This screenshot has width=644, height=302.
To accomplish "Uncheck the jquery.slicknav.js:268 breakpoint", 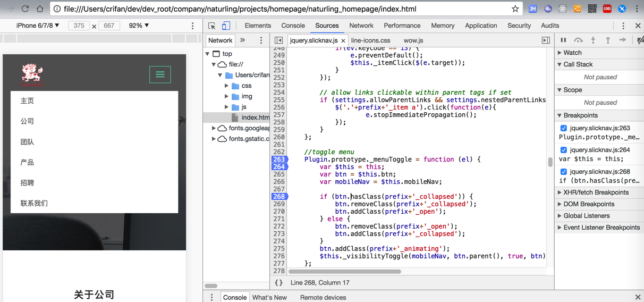I will 564,172.
